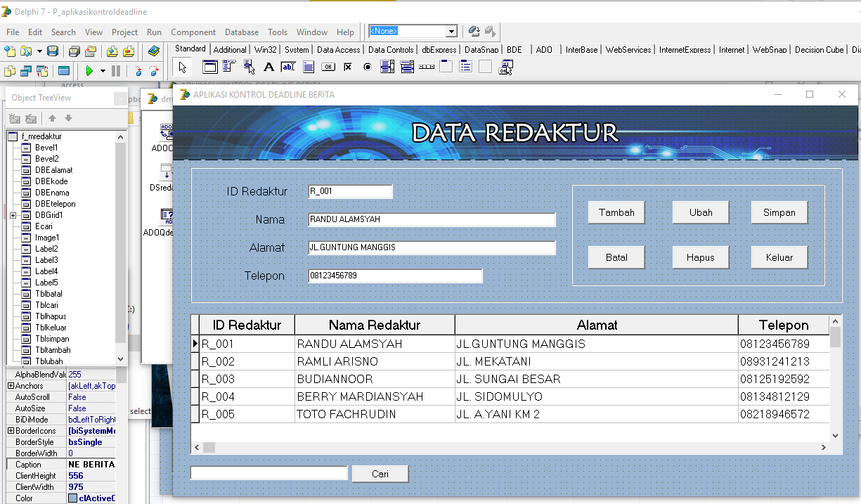Click the Pause program icon

(x=116, y=71)
